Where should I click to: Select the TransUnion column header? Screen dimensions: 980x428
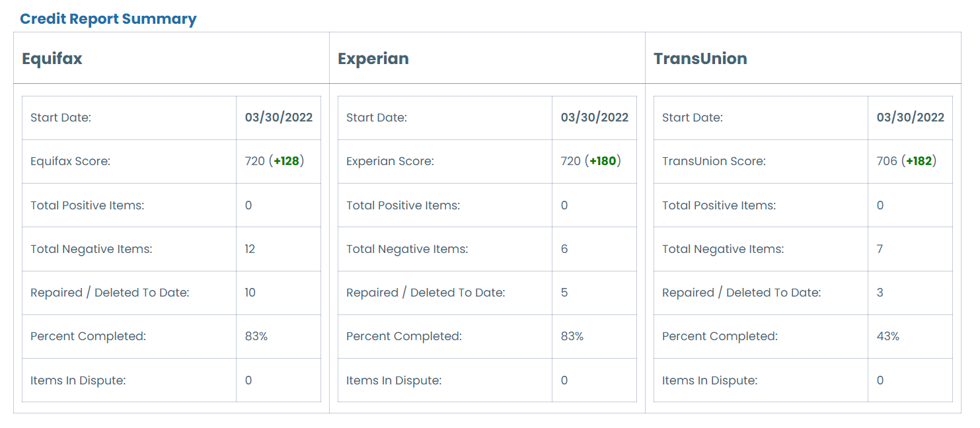coord(700,58)
